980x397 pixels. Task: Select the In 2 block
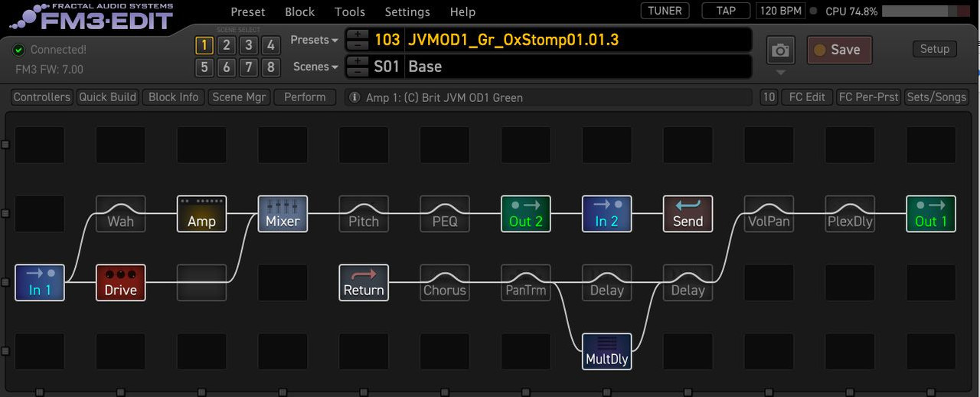coord(606,214)
